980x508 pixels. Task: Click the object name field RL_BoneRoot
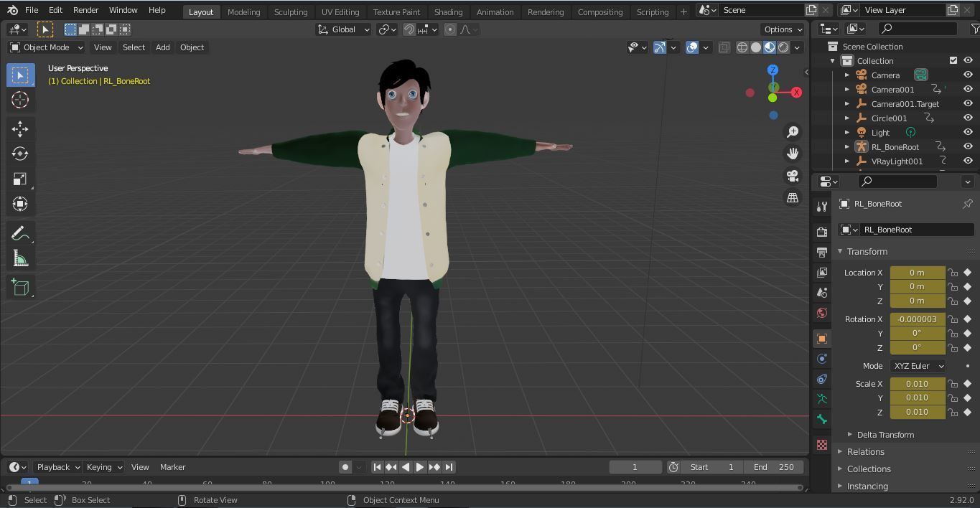[x=916, y=230]
